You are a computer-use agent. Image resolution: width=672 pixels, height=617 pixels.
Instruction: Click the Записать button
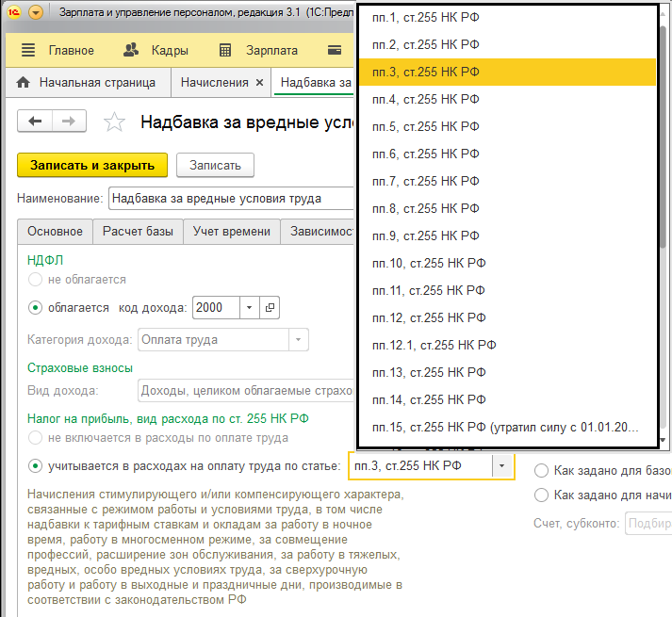(x=215, y=165)
